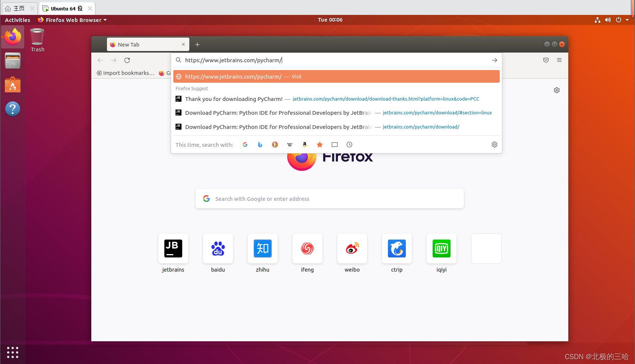Click the Firefox forward arrow button

(114, 60)
